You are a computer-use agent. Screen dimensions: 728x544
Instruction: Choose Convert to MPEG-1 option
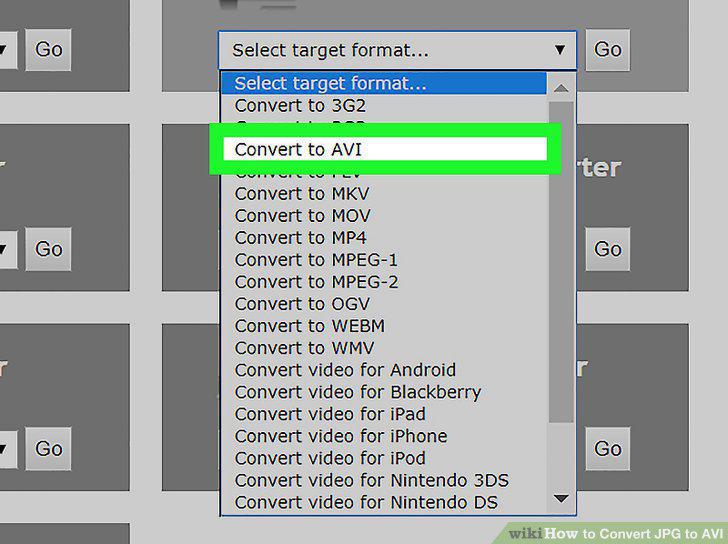[385, 259]
